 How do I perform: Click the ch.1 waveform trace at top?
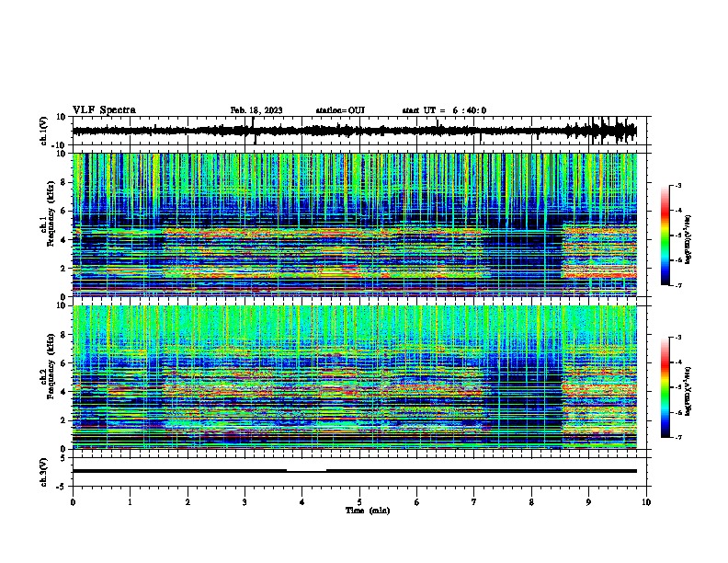click(354, 131)
